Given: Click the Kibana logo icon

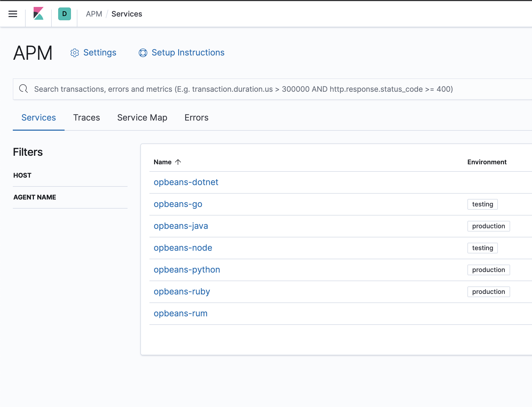Looking at the screenshot, I should pyautogui.click(x=38, y=14).
